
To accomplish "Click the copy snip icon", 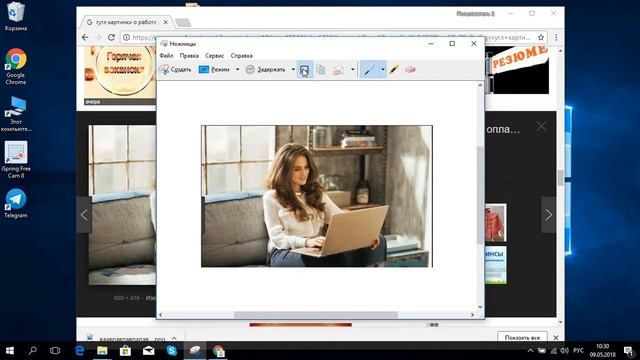I will (321, 70).
